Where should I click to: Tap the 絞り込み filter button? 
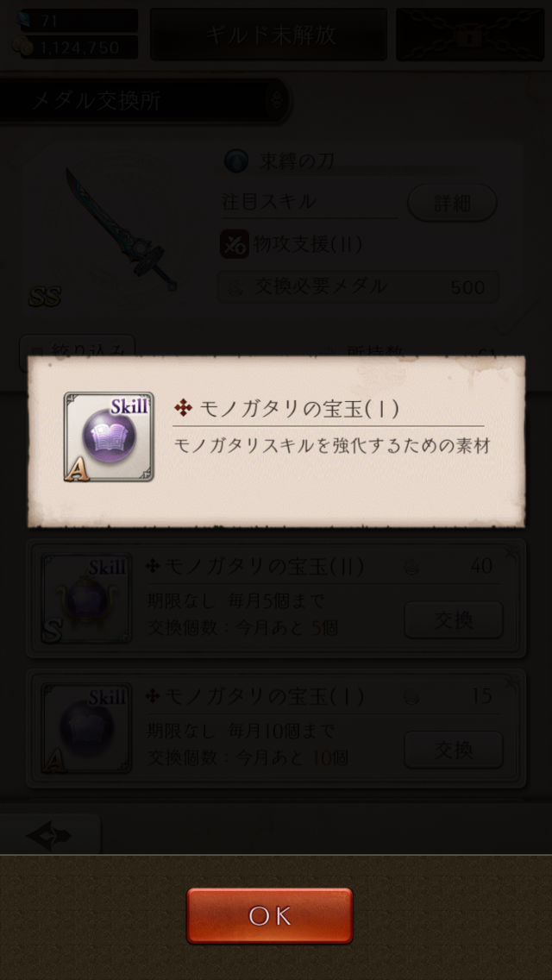[77, 350]
